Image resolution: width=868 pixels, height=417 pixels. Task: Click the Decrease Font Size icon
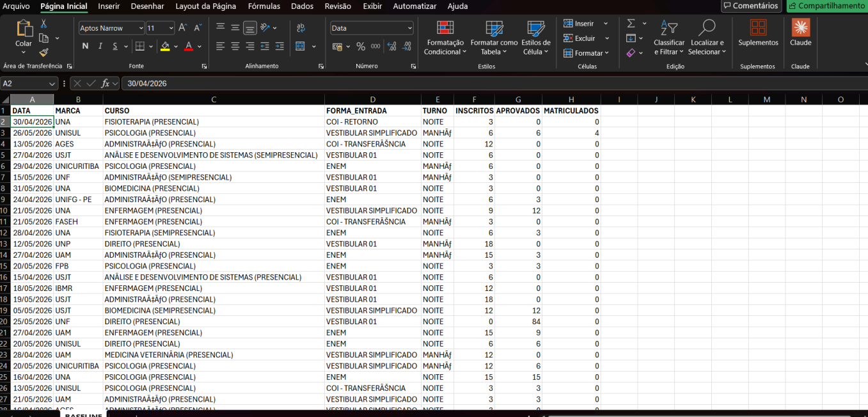pos(198,28)
